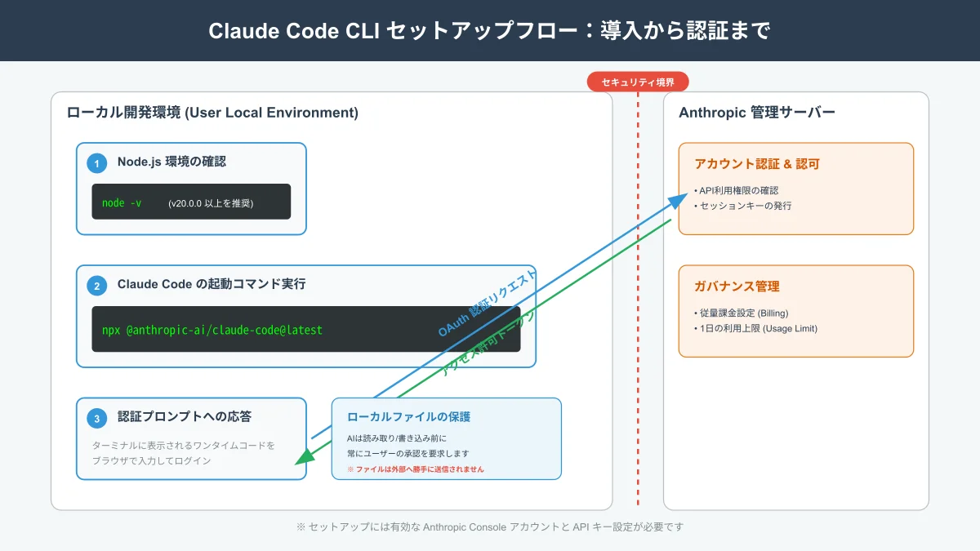Select the Claude Code の起動コマンド実行 heading
The image size is (980, 551).
pyautogui.click(x=212, y=284)
